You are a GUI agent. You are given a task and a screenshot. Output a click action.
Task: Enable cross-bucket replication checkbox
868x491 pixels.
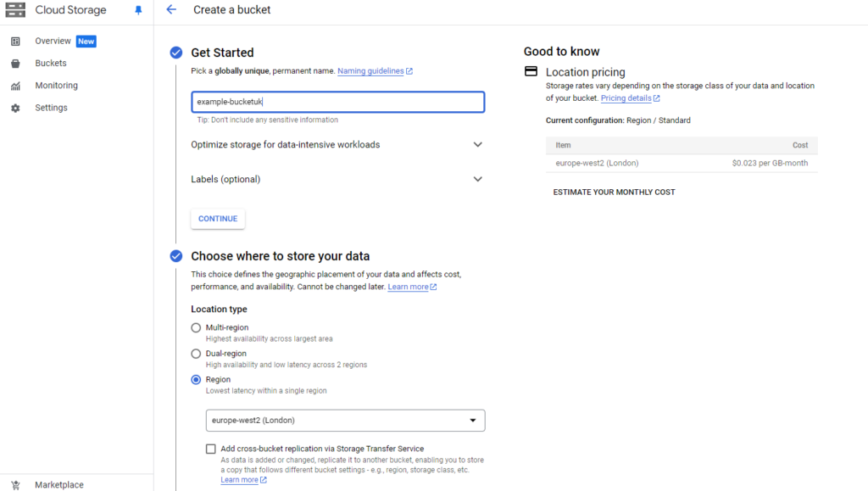click(x=211, y=449)
